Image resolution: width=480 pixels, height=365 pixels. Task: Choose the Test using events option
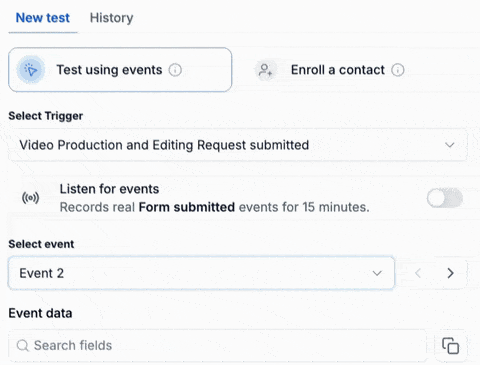(x=120, y=70)
